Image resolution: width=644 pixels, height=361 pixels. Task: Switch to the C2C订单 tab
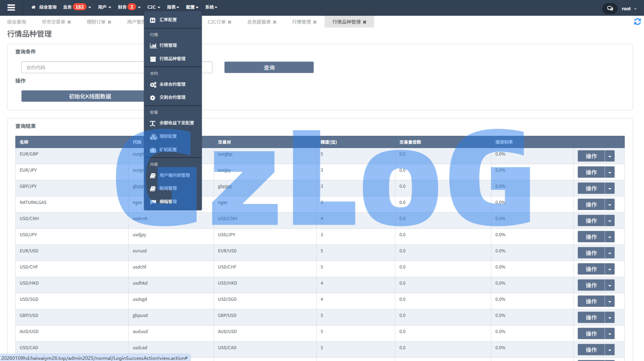point(216,22)
